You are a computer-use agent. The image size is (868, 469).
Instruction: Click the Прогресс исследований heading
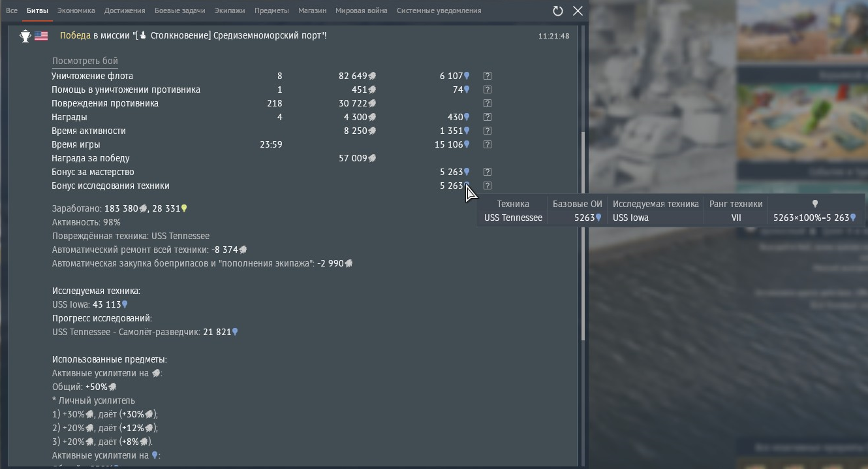tap(102, 318)
